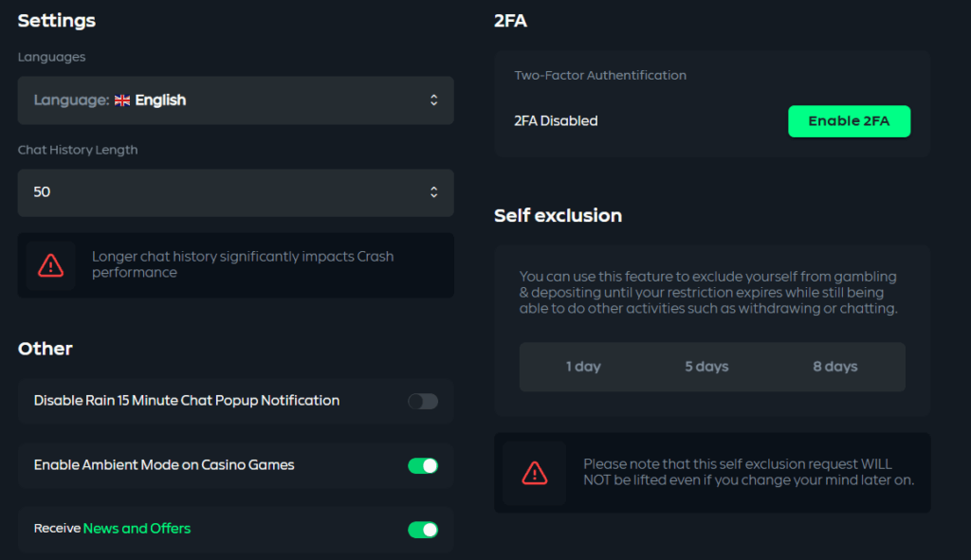
Task: Turn off Ambient Mode on Casino Games
Action: coord(423,465)
